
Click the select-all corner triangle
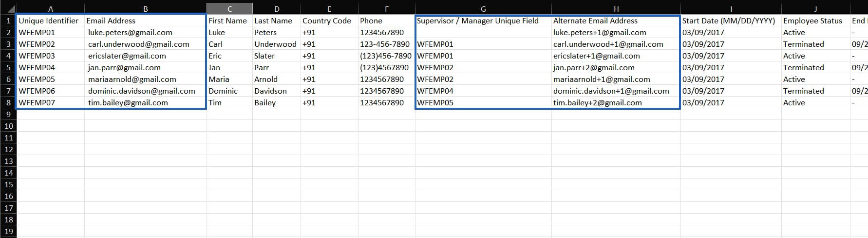[10, 9]
